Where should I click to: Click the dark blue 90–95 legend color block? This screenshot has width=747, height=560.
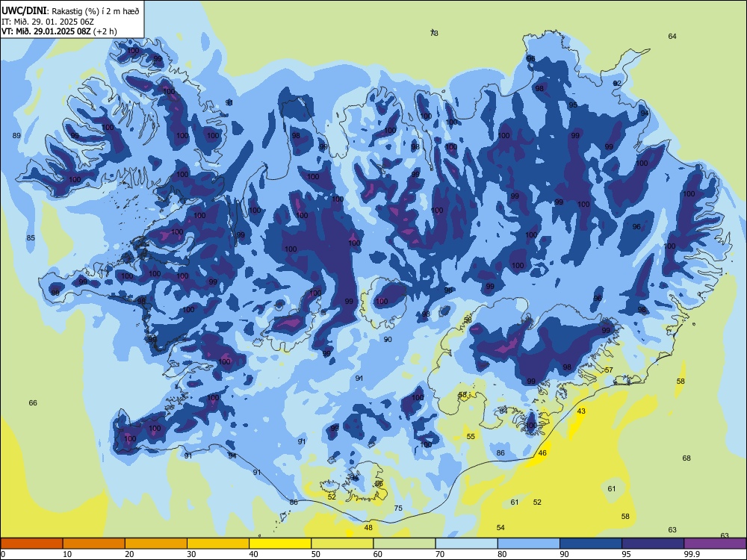click(591, 544)
